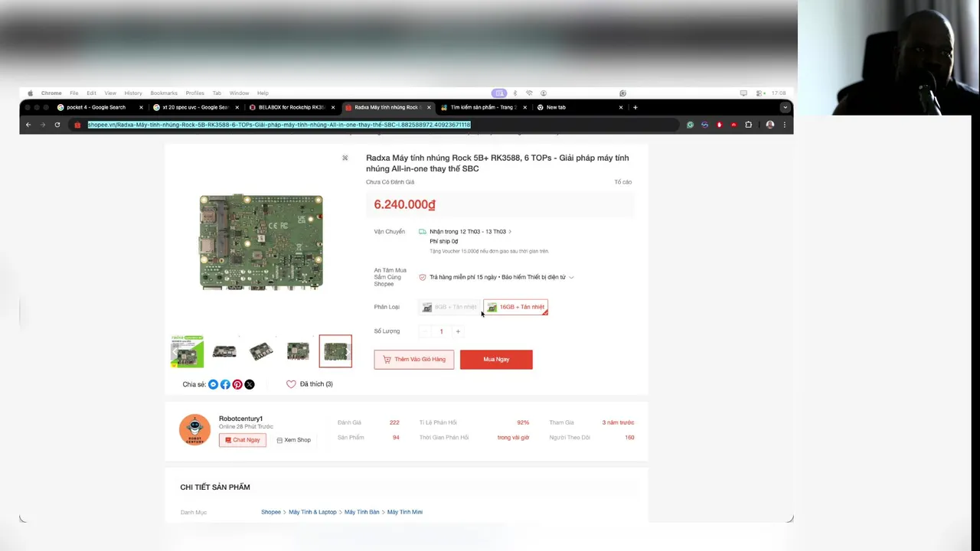Select the 16GB + Tản nhiệt variant
The image size is (980, 551).
click(515, 307)
